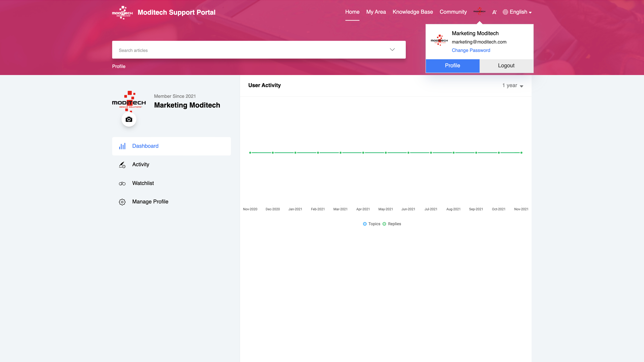Select Dashboard in the sidebar
Viewport: 644px width, 362px height.
coord(171,146)
